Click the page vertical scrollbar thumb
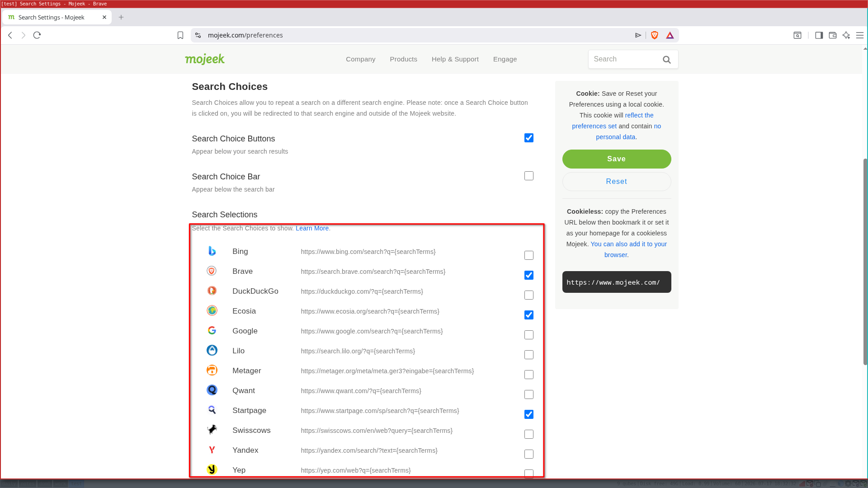Screen dimensions: 868x488 [865, 262]
